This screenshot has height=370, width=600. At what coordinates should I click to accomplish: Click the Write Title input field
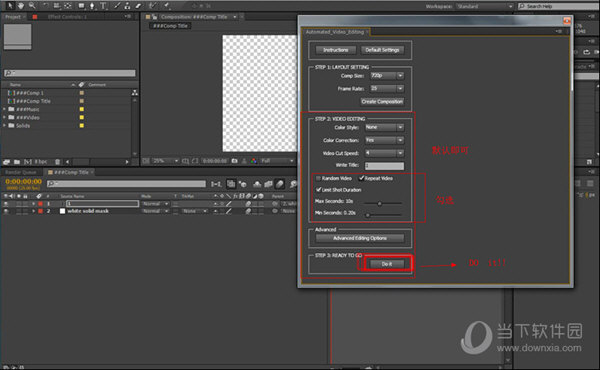point(384,166)
